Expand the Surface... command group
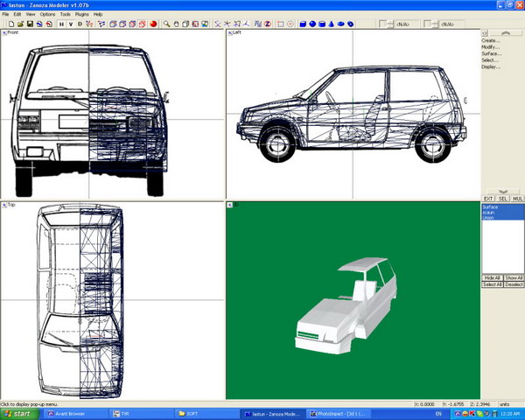 coord(492,53)
